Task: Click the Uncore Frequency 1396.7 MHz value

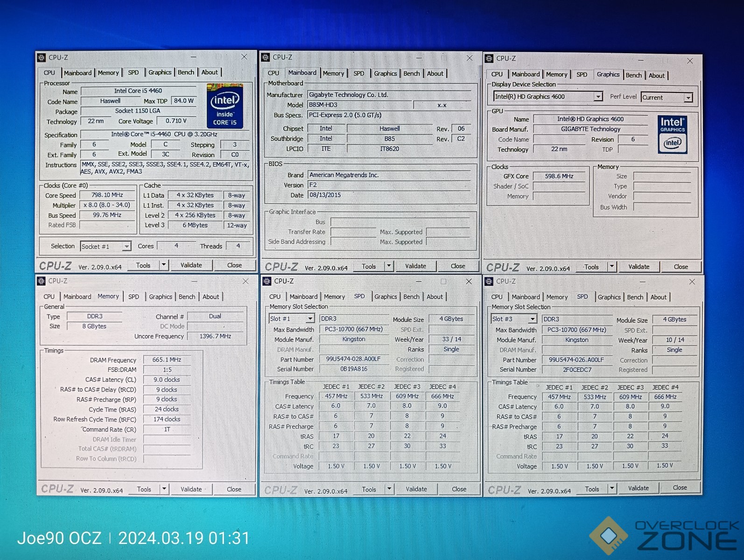Action: (x=215, y=336)
